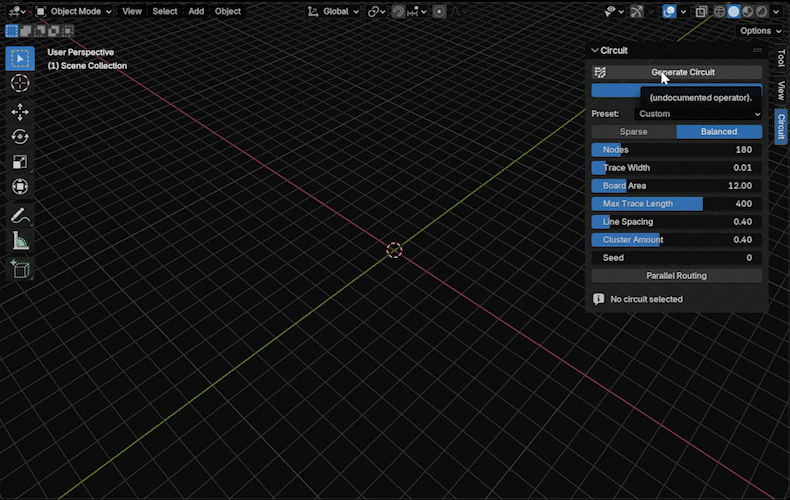Select the 3D Cursor tool
The width and height of the screenshot is (790, 500).
coord(20,83)
